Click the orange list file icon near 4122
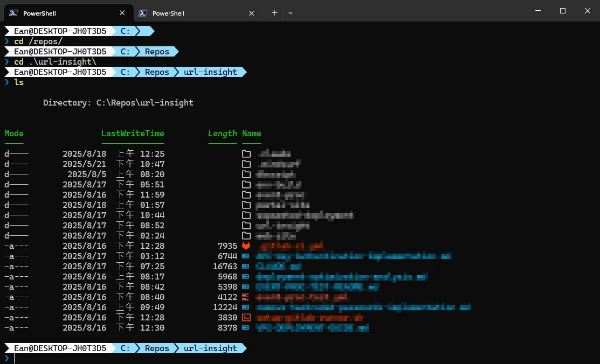Screen dimensions: 600x364 [246, 297]
